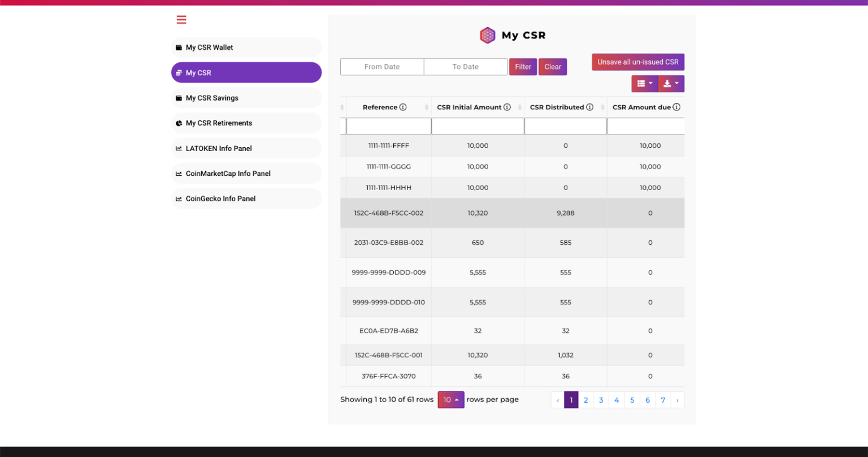868x457 pixels.
Task: Open the rows per page dropdown
Action: click(450, 399)
